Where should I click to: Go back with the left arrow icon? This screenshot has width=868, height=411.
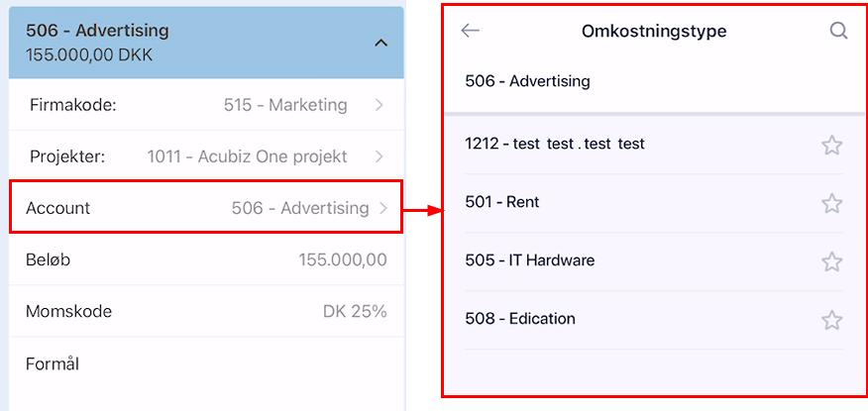pos(470,31)
